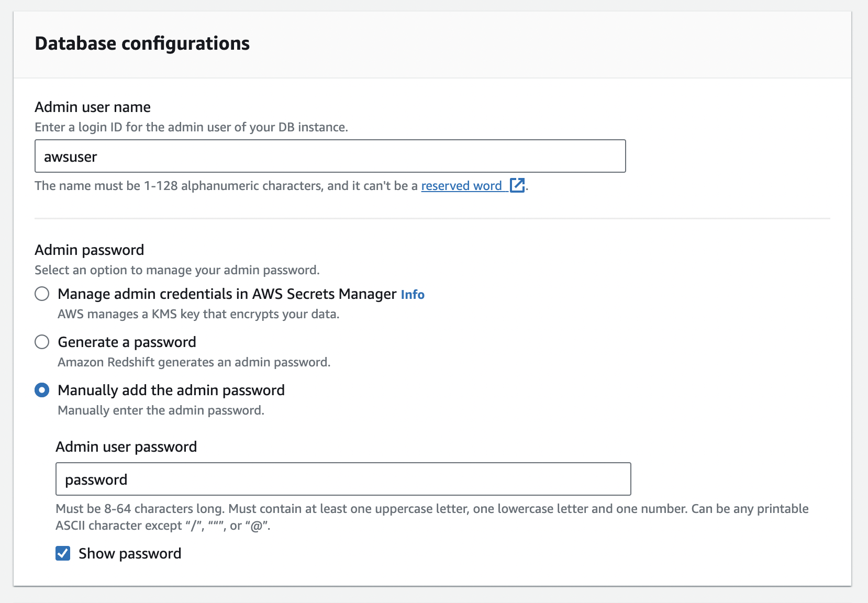Click the external link icon after reserved word
Screen dimensions: 868x603
point(517,185)
